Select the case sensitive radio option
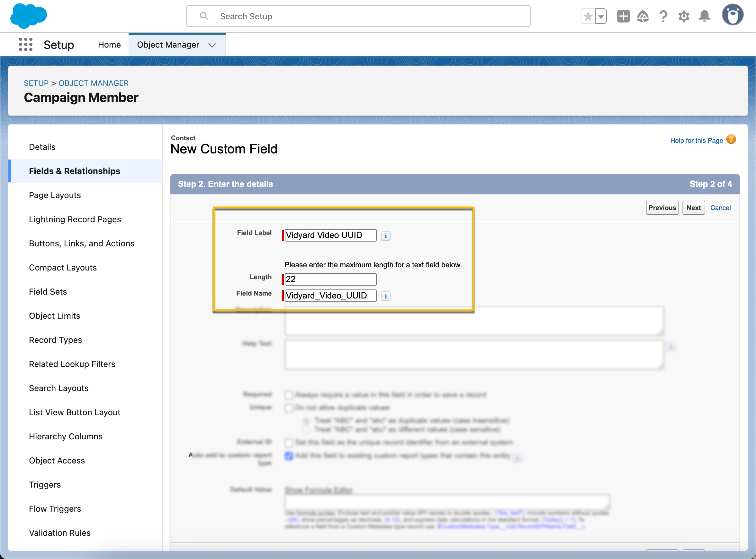 point(306,430)
